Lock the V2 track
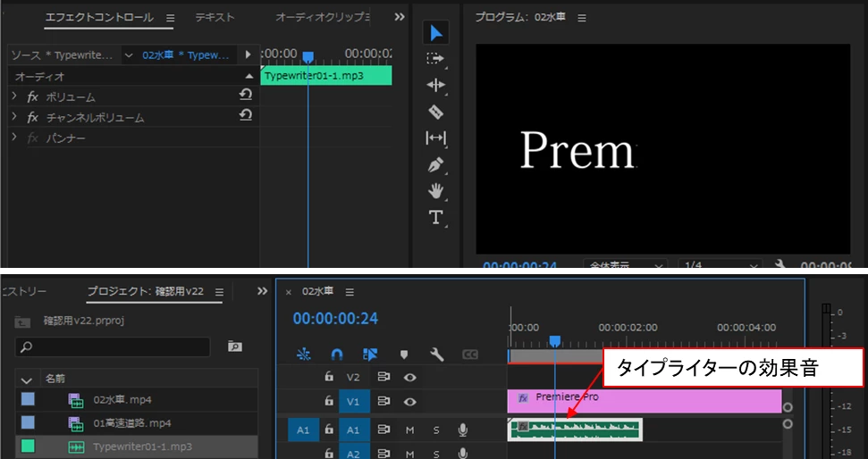 coord(329,377)
